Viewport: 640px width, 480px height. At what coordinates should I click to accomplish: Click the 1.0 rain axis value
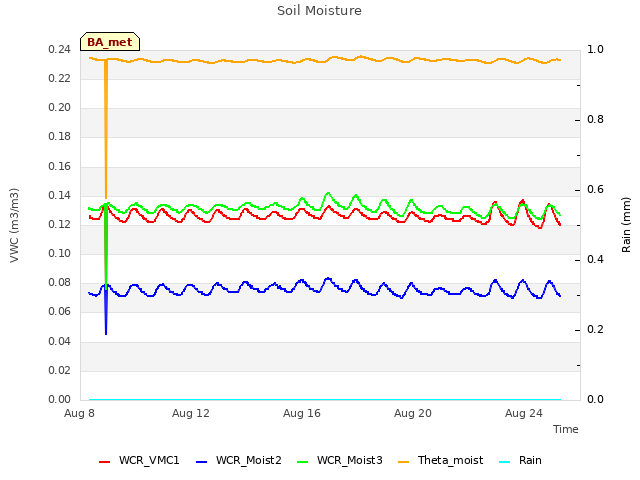click(x=595, y=49)
